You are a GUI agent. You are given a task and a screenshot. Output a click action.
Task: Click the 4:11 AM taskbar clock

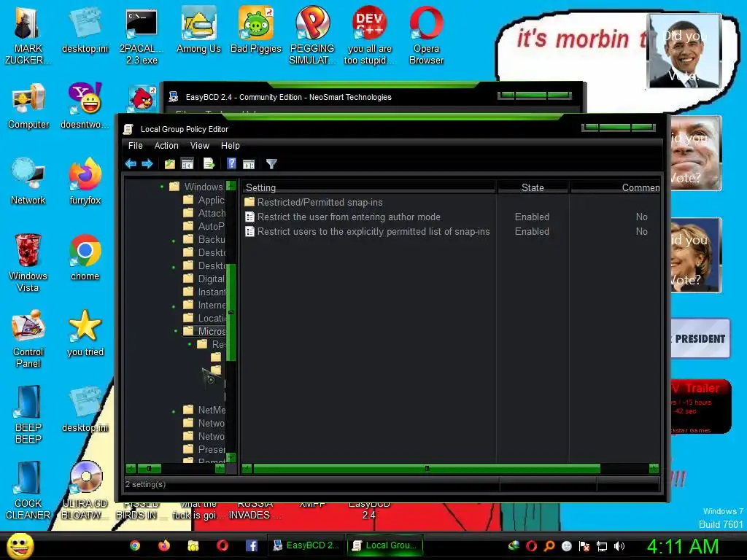(683, 546)
